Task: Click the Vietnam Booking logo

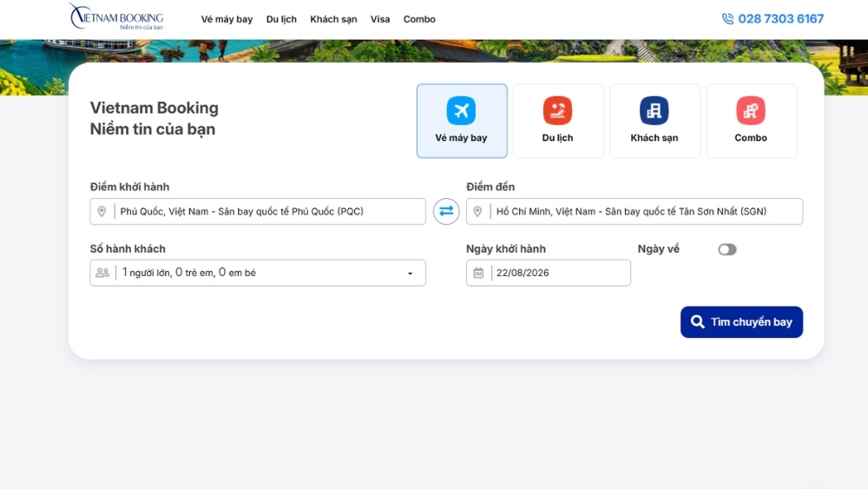Action: click(x=115, y=17)
